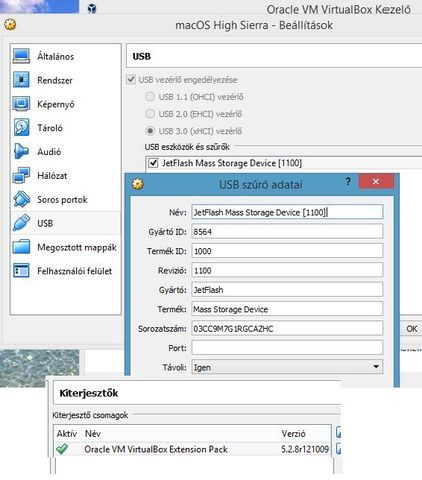The width and height of the screenshot is (422, 480).
Task: Click the Sorozatszám serial number field
Action: [287, 328]
